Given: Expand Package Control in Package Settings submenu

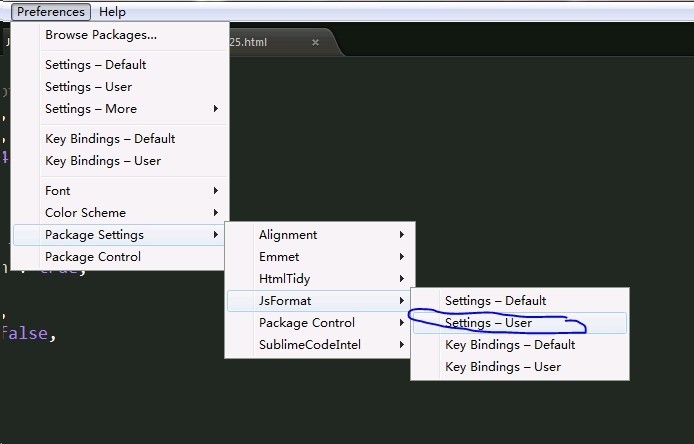Looking at the screenshot, I should pyautogui.click(x=319, y=323).
